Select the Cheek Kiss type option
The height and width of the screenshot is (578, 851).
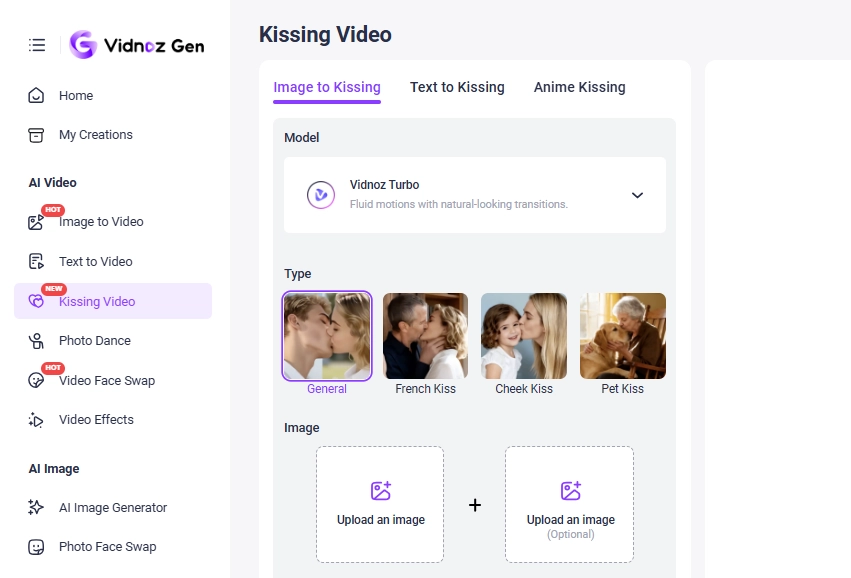pyautogui.click(x=523, y=335)
